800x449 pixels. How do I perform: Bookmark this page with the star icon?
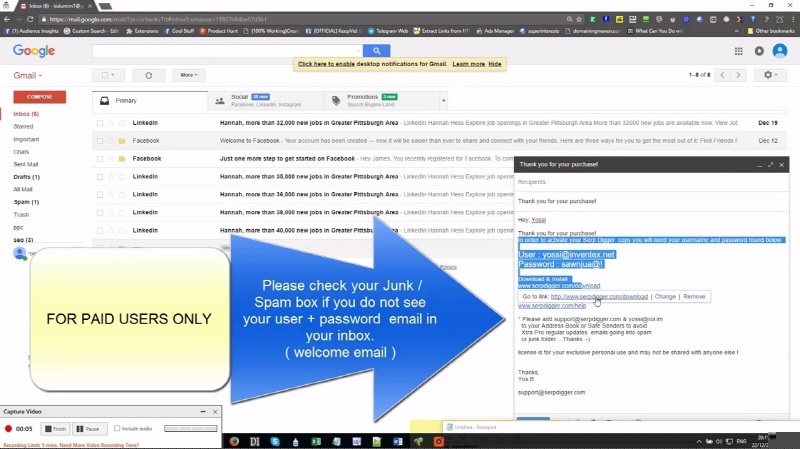[579, 19]
